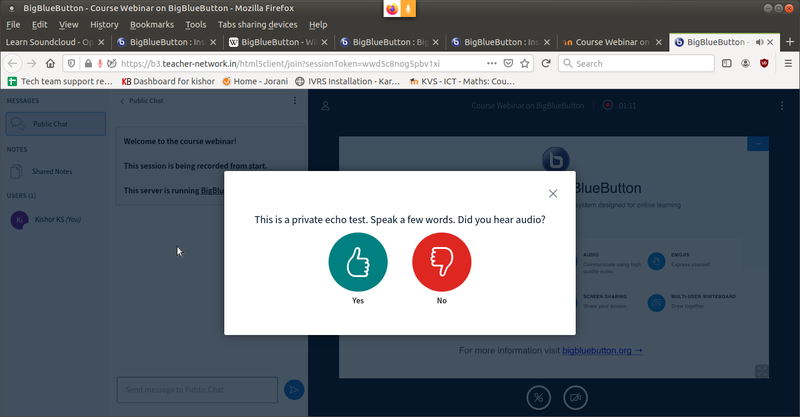Click the Firefox sharing indicator icon at top

392,9
